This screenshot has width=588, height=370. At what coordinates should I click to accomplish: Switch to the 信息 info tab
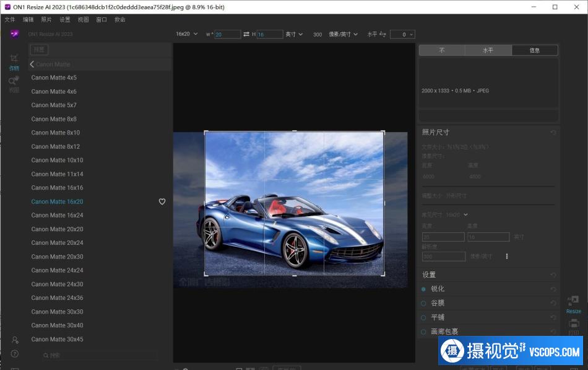[535, 50]
